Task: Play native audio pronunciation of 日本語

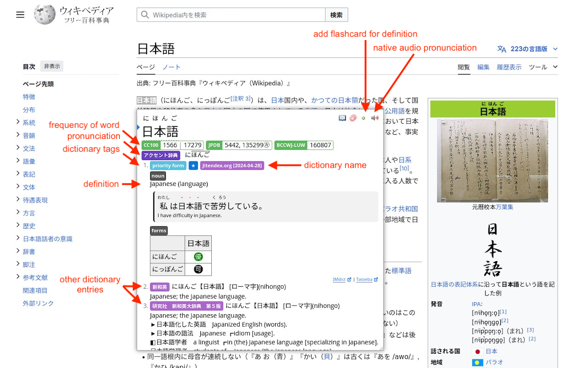Action: point(374,118)
